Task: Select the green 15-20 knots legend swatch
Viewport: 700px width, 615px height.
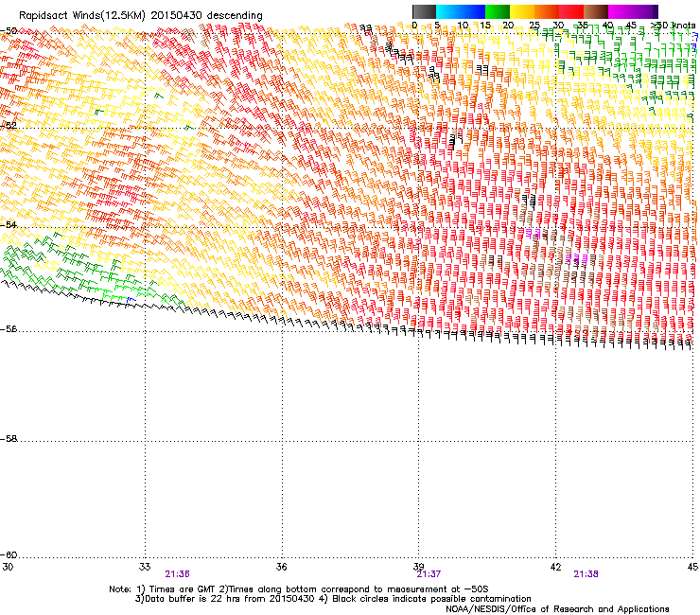Action: click(498, 11)
